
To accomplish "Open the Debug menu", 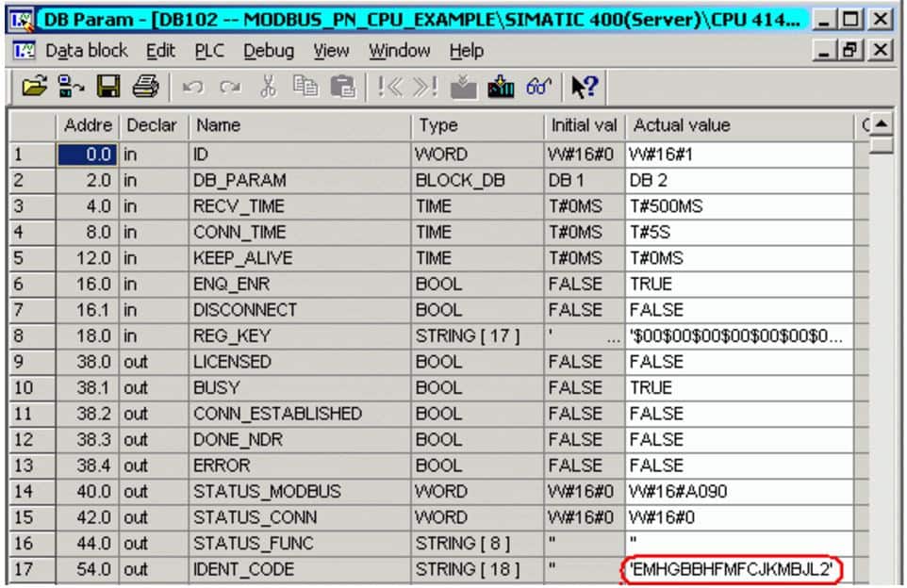I will click(269, 51).
